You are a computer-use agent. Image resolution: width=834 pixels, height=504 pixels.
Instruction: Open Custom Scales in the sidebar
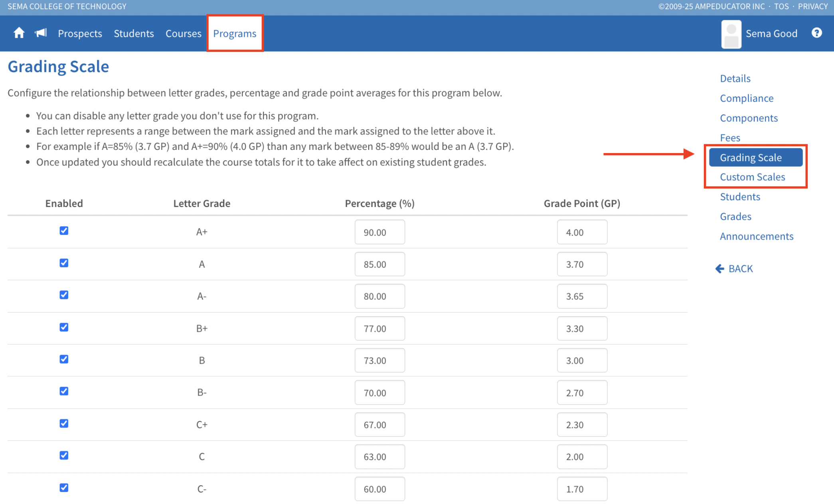click(752, 177)
